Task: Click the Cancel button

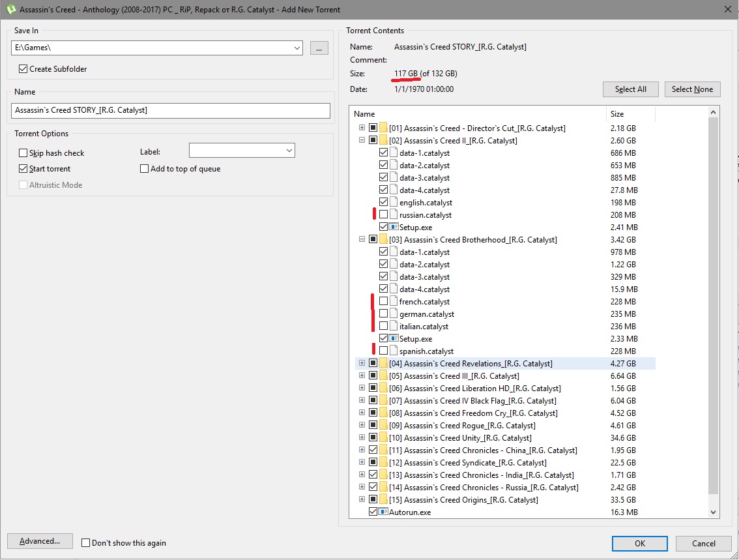Action: coord(703,544)
